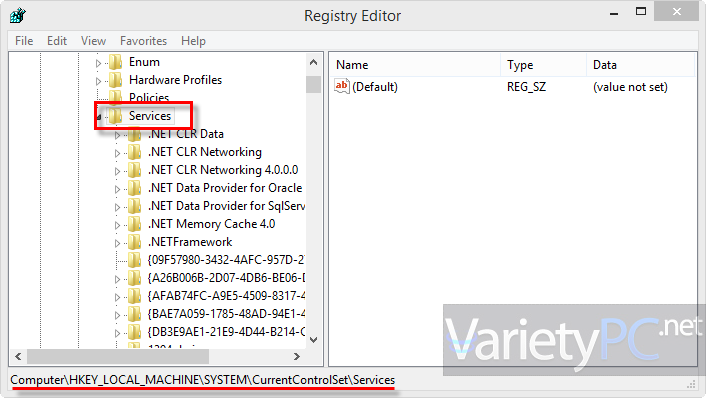Click the .NETFramework folder icon
Image resolution: width=706 pixels, height=398 pixels.
click(x=134, y=242)
